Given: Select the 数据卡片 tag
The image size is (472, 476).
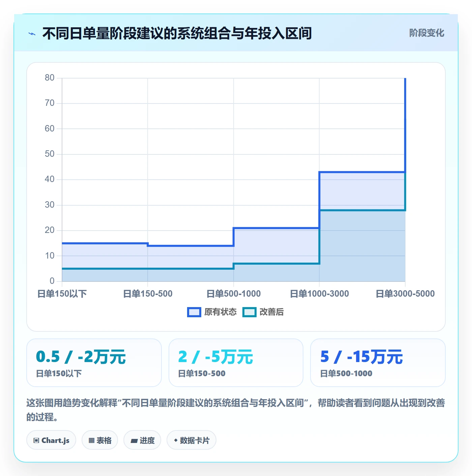Looking at the screenshot, I should 191,440.
